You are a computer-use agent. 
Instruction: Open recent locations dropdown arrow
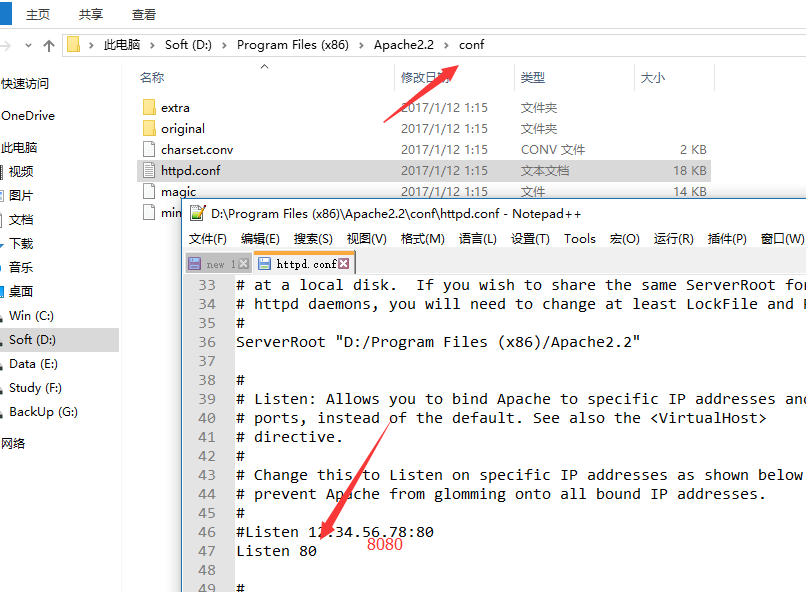click(x=27, y=45)
